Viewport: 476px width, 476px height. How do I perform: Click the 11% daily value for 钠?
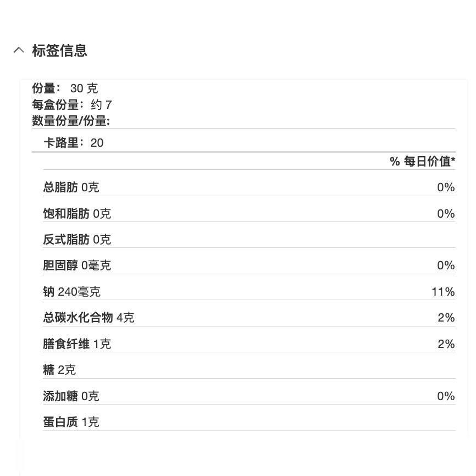pos(443,292)
